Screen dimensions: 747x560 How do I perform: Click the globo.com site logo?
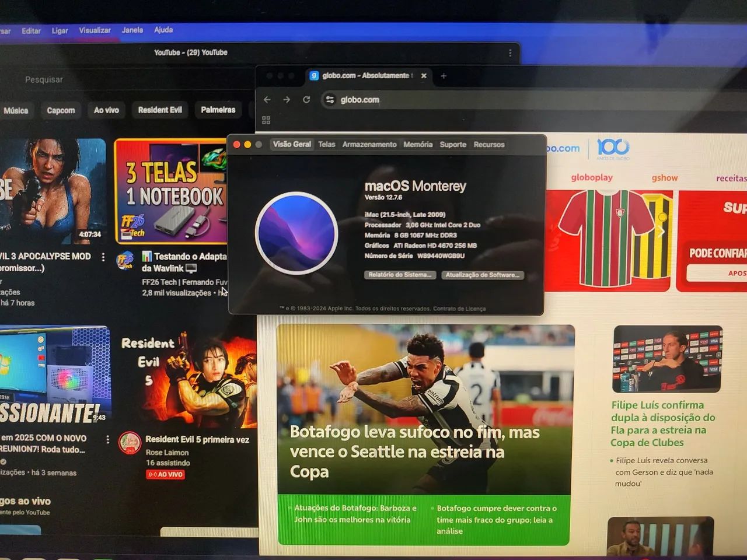(563, 148)
